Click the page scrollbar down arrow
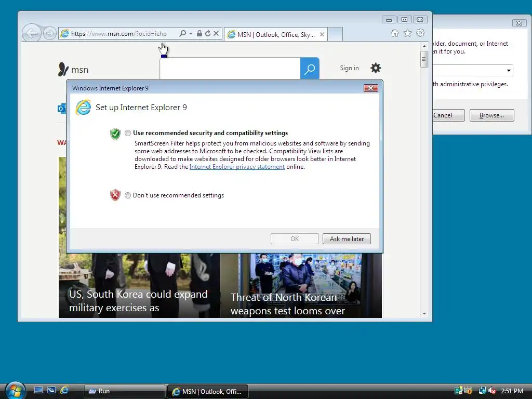 pyautogui.click(x=424, y=314)
